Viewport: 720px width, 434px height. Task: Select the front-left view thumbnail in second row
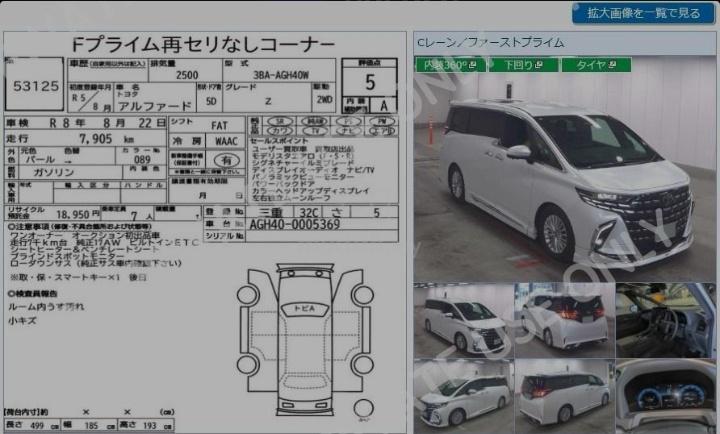pos(463,397)
